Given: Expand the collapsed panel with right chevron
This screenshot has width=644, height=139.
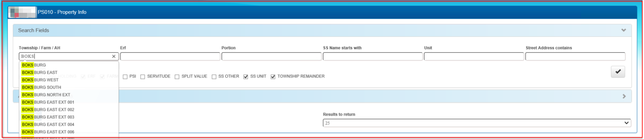Looking at the screenshot, I should (x=624, y=96).
